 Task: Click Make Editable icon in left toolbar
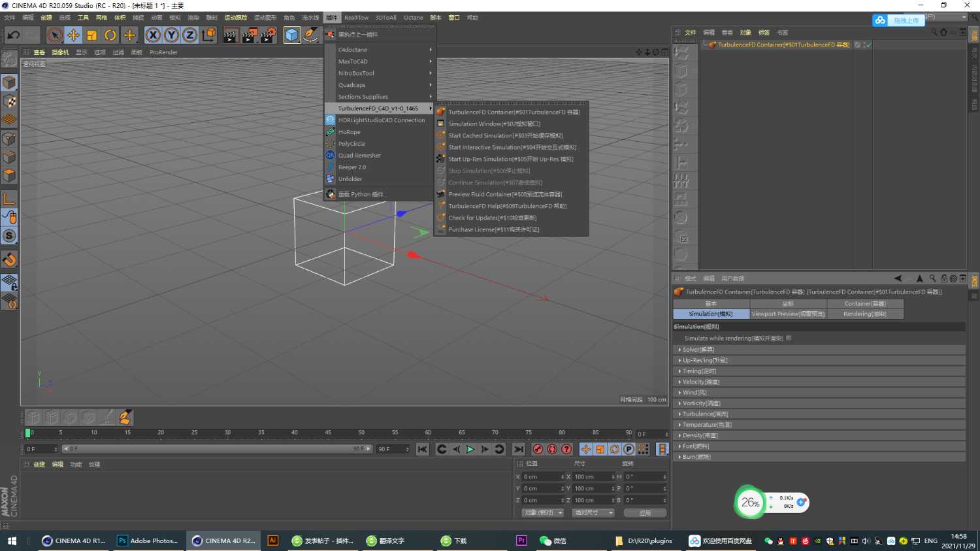[9, 59]
